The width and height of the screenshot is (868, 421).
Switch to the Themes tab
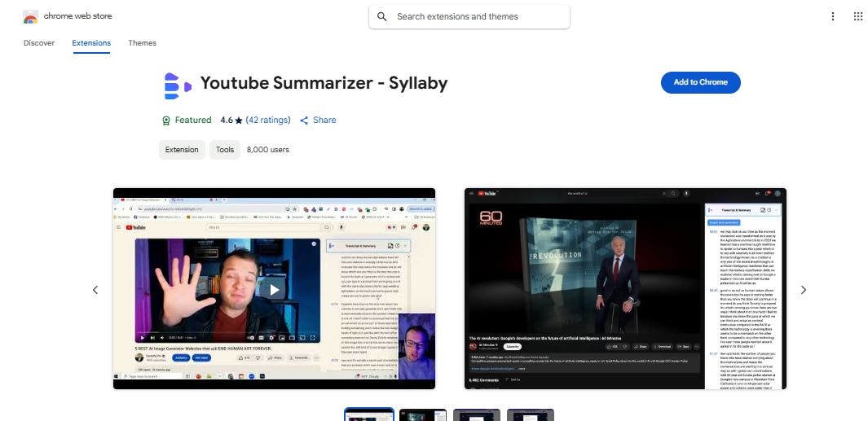[x=143, y=43]
